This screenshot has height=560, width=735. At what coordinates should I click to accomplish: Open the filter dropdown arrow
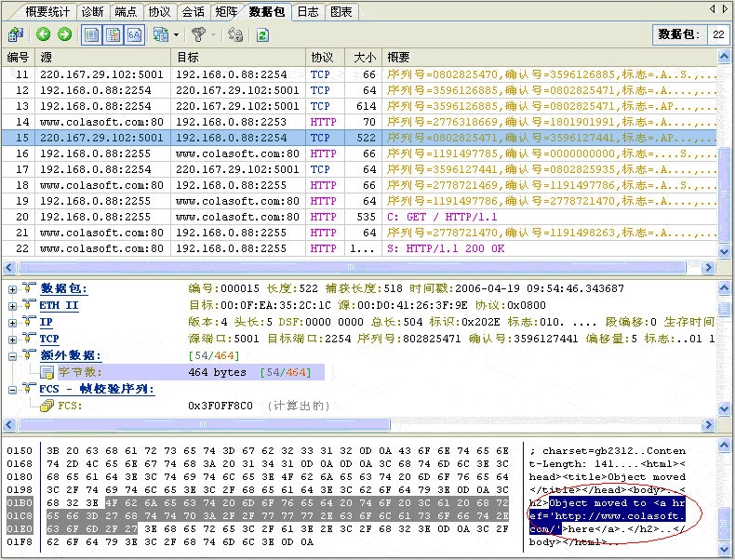[213, 34]
